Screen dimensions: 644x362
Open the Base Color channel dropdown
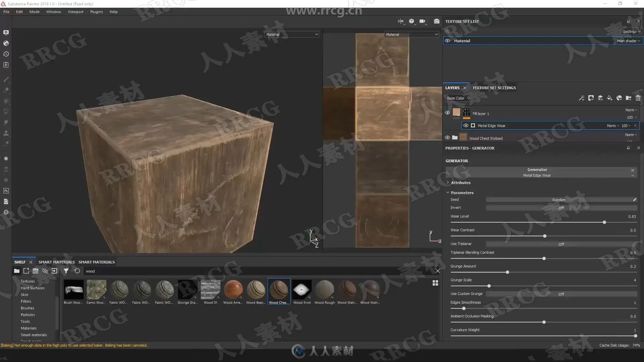coord(458,98)
